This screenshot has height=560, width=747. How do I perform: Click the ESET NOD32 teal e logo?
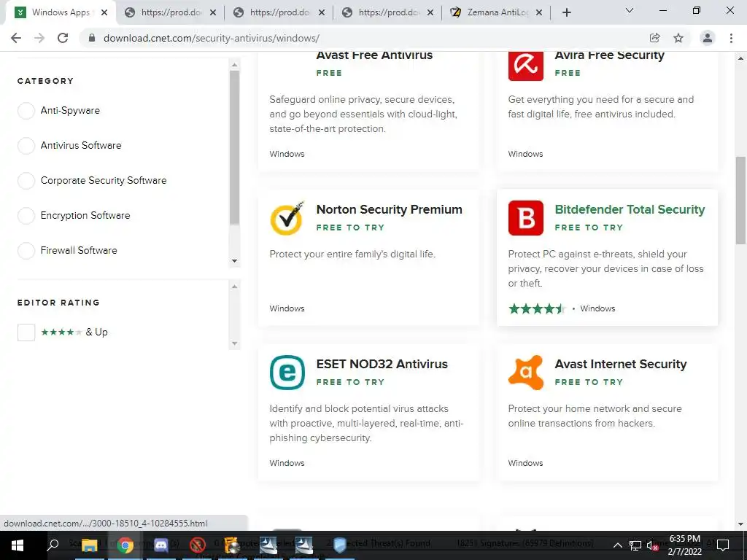[x=287, y=373]
